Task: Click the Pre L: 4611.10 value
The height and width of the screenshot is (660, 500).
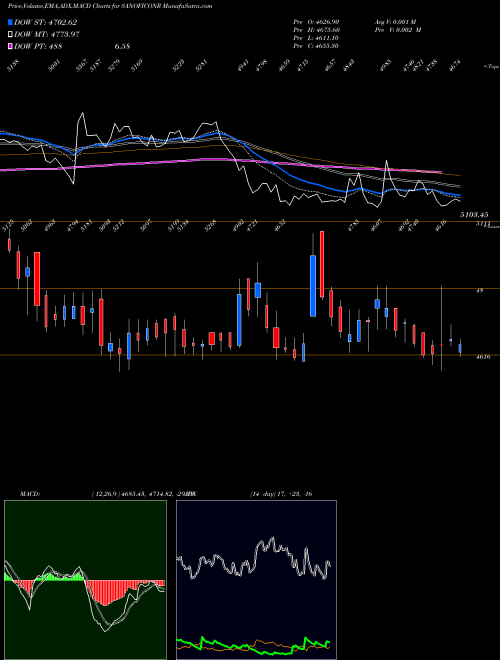Action: tap(316, 37)
